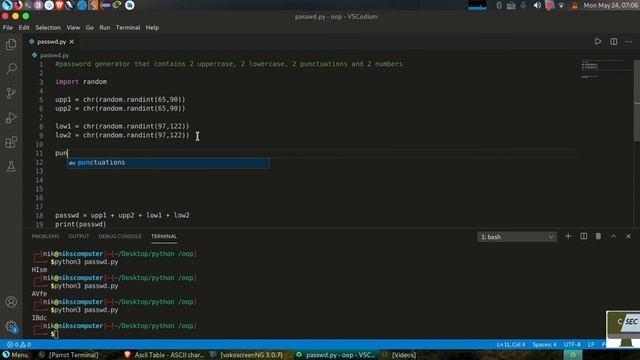Click the network icon in the system tray
The height and width of the screenshot is (360, 640).
pos(562,5)
